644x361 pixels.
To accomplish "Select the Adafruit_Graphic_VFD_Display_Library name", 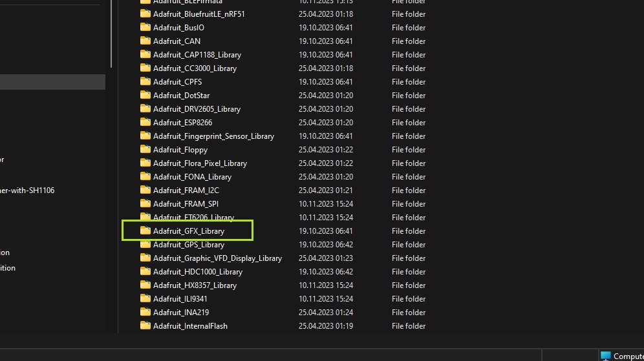I will coord(217,258).
